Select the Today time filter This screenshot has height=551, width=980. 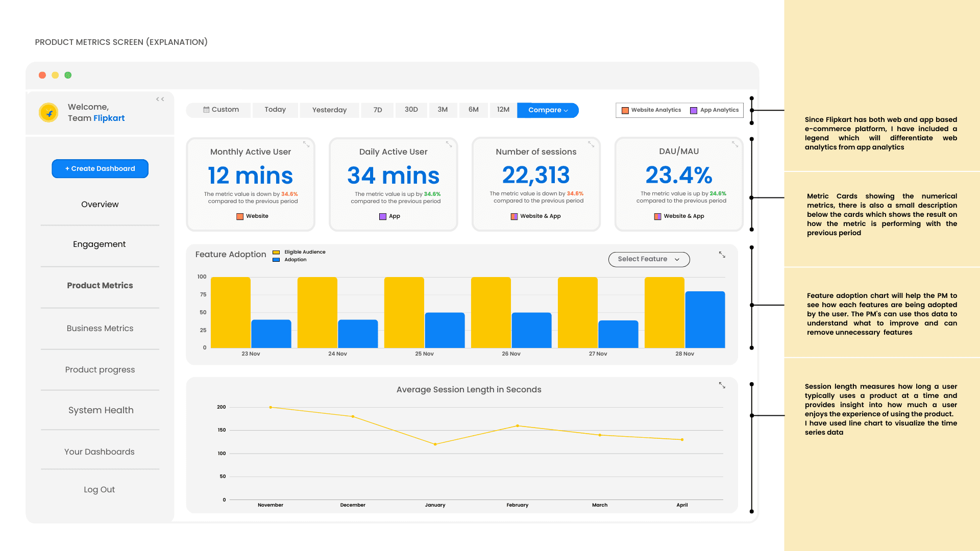[275, 110]
